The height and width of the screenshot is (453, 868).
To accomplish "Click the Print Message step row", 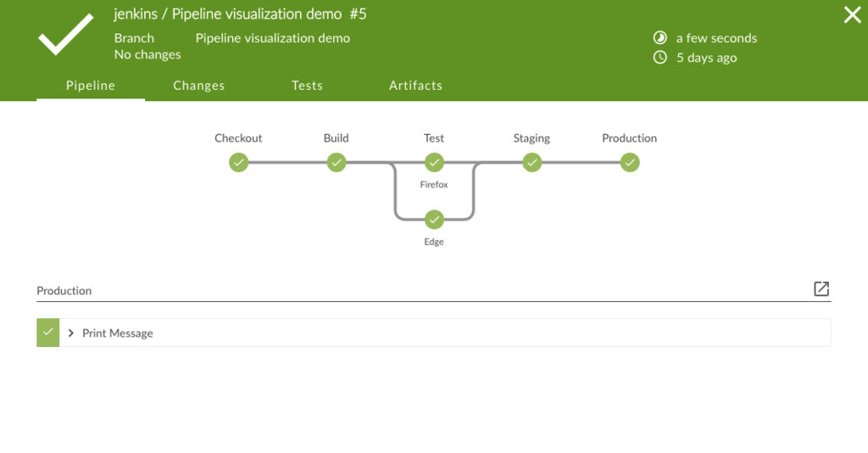I will (424, 333).
